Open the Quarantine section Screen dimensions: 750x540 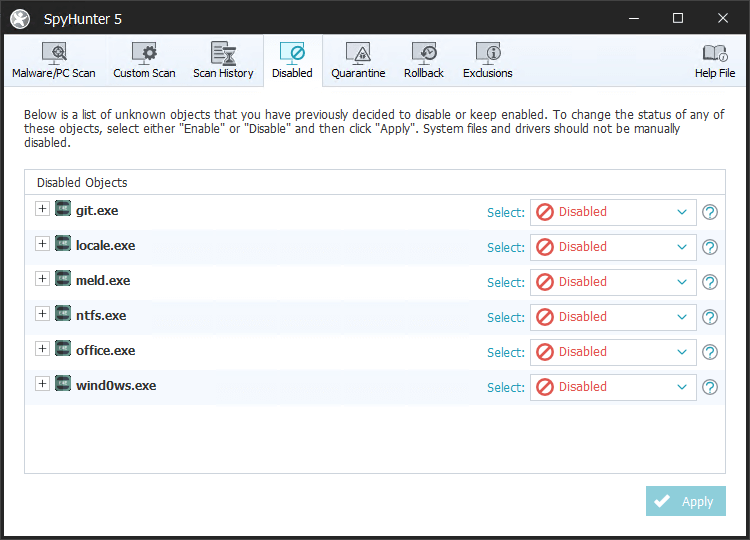pyautogui.click(x=358, y=61)
